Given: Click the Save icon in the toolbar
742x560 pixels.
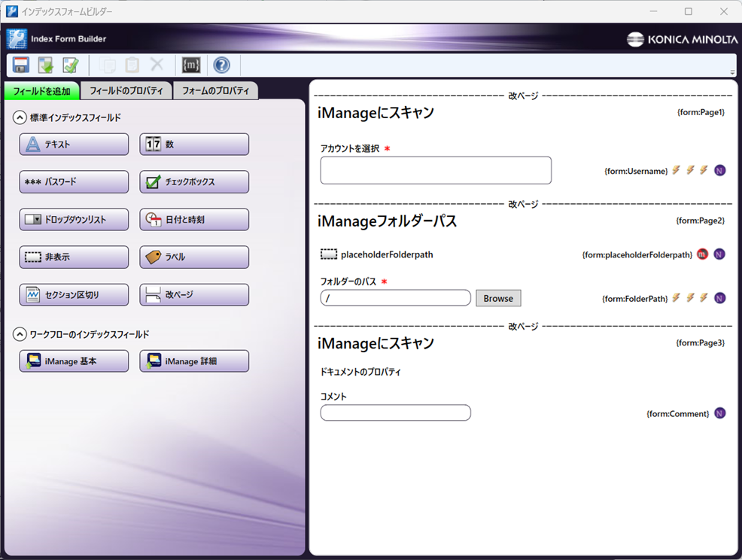Looking at the screenshot, I should [x=20, y=65].
